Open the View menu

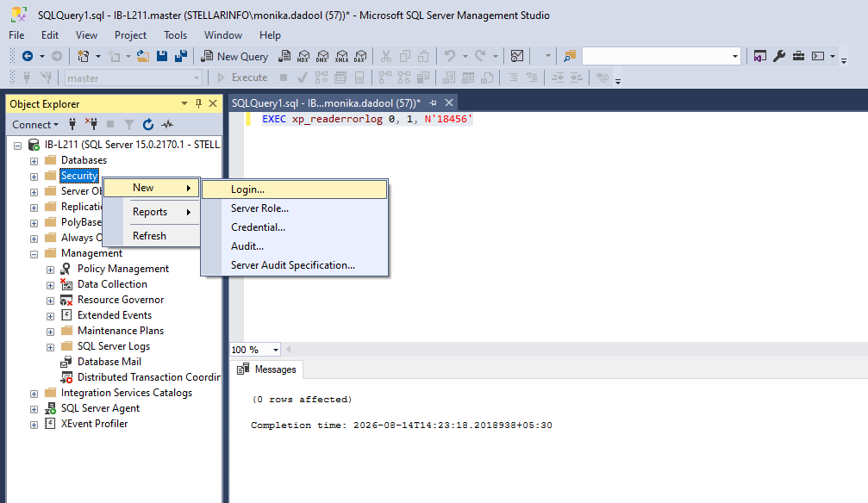[86, 34]
